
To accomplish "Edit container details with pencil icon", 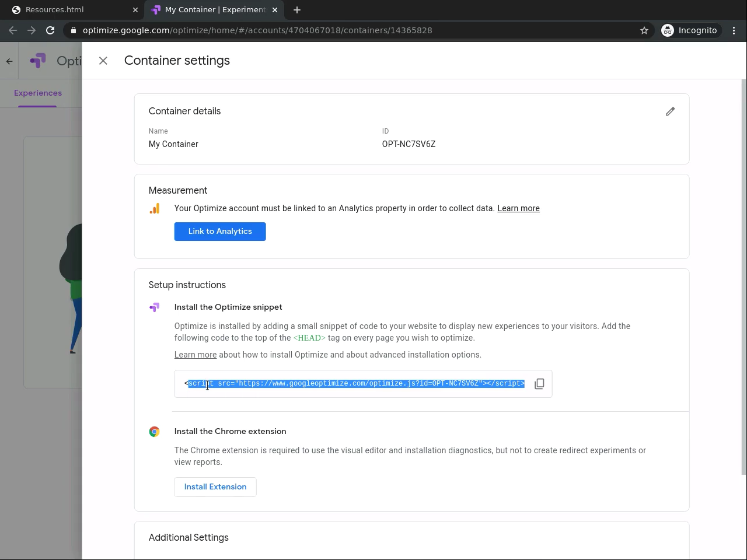I will (670, 111).
